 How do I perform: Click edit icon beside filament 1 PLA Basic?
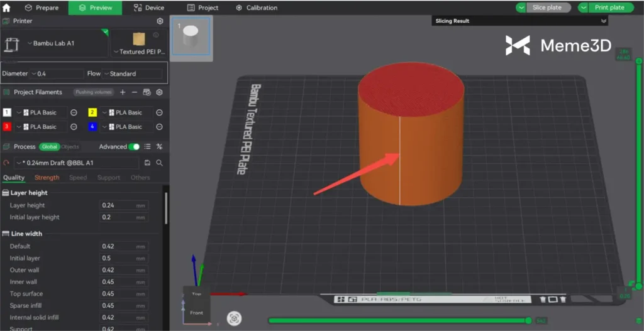point(74,112)
